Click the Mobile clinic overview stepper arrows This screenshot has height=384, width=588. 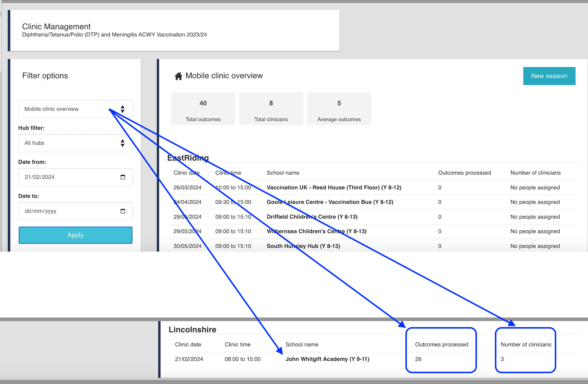[122, 109]
